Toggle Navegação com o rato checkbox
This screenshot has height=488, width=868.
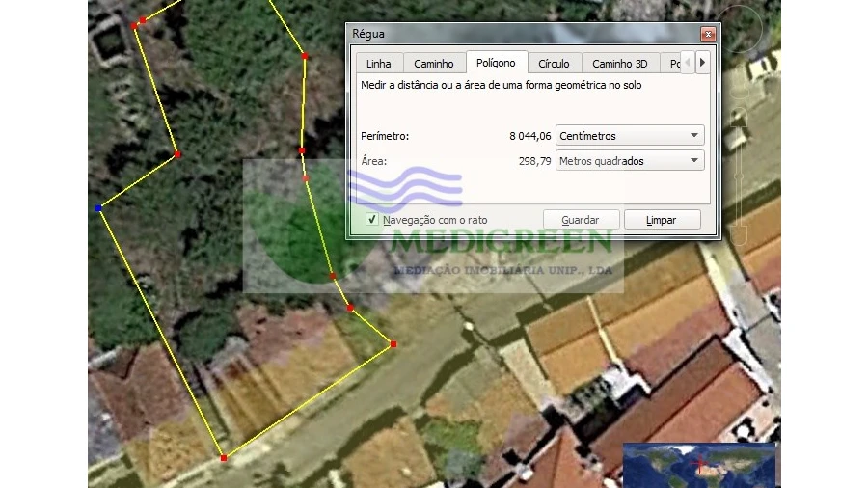(372, 220)
